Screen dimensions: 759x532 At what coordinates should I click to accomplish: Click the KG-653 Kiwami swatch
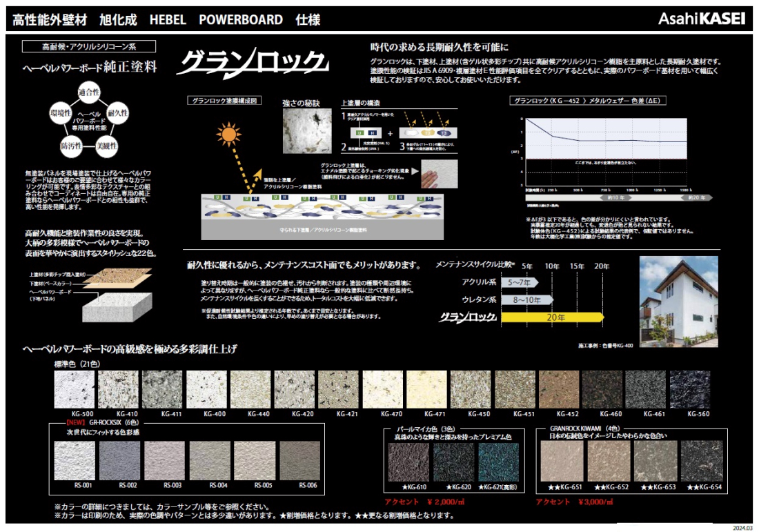pyautogui.click(x=655, y=462)
